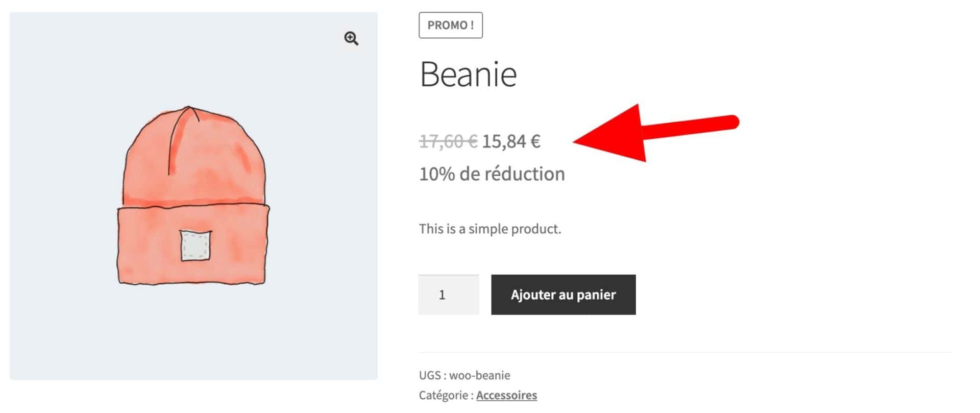Click the woo-beanie SKU value

click(x=479, y=375)
